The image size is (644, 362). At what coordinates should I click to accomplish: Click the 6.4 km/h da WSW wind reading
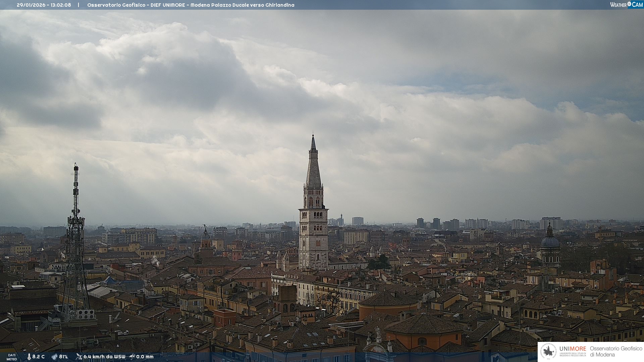pos(104,357)
